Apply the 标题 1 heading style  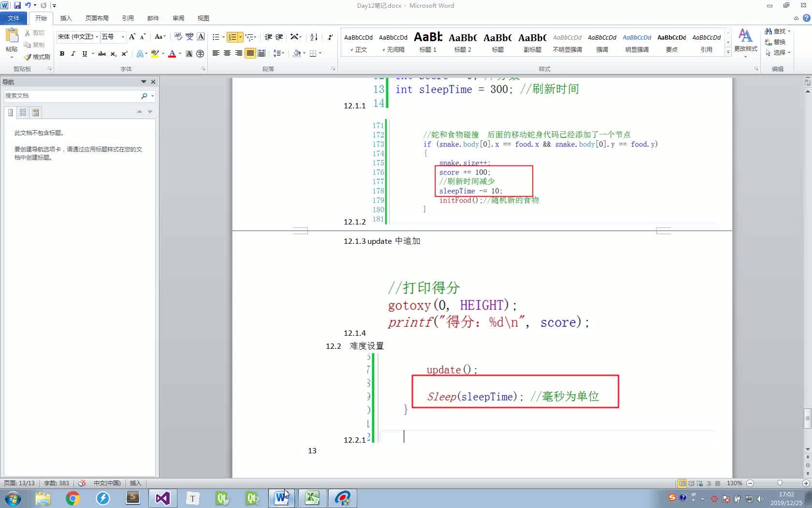[428, 42]
